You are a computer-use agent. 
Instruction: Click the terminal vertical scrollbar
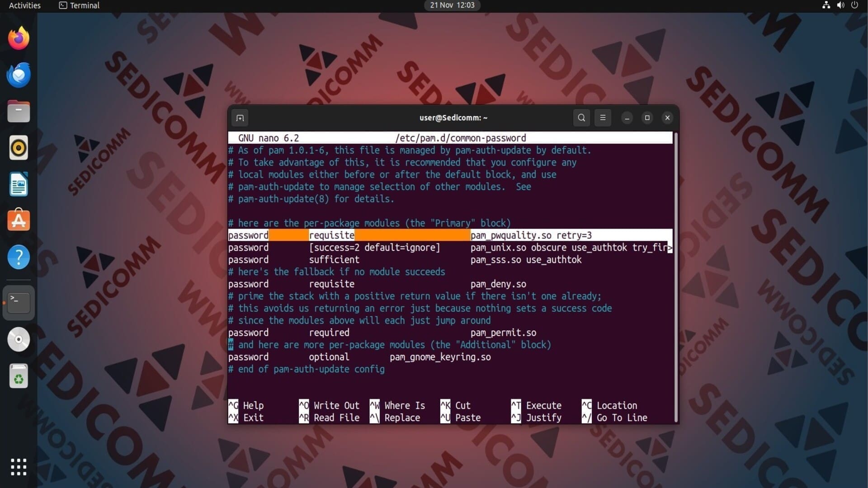click(x=676, y=277)
